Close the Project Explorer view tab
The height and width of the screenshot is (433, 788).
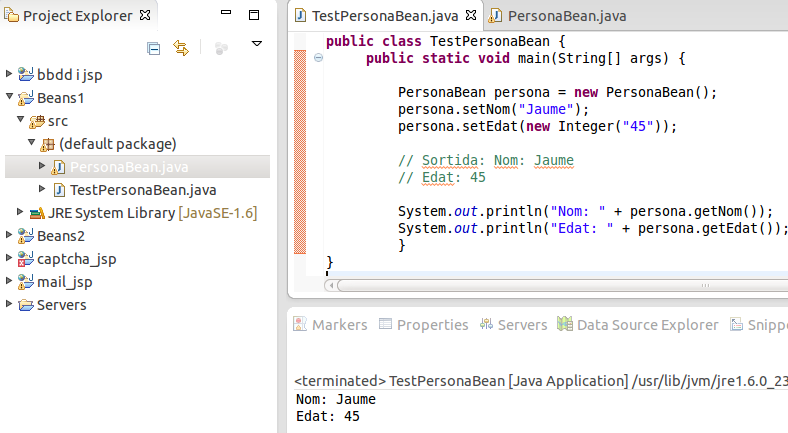[x=144, y=16]
